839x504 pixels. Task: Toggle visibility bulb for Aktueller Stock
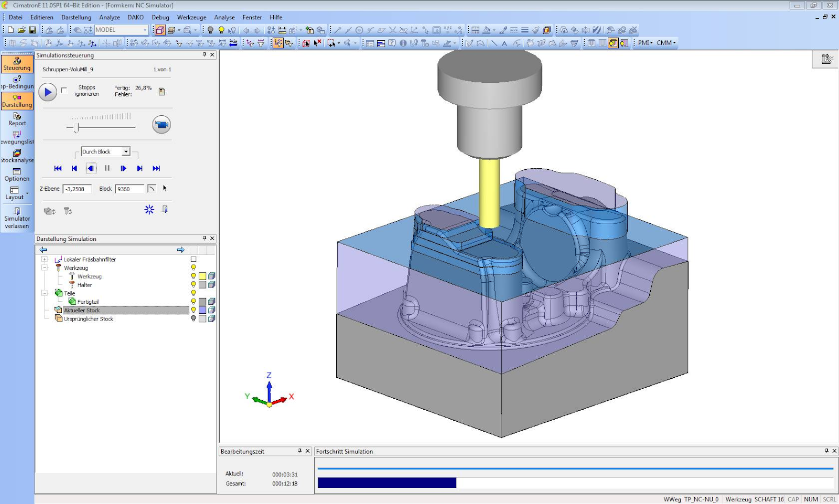[x=193, y=310]
